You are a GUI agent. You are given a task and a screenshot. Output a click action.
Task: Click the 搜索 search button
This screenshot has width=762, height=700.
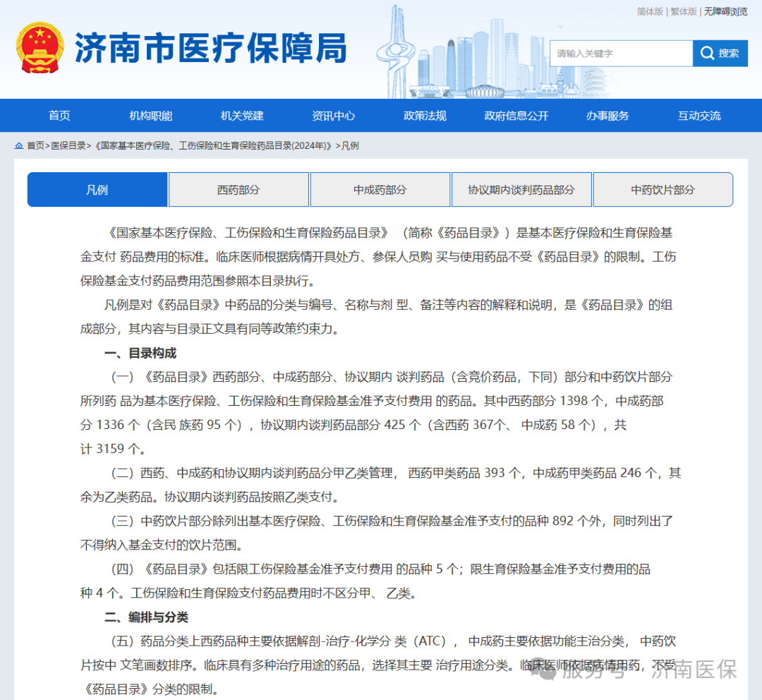[x=720, y=54]
